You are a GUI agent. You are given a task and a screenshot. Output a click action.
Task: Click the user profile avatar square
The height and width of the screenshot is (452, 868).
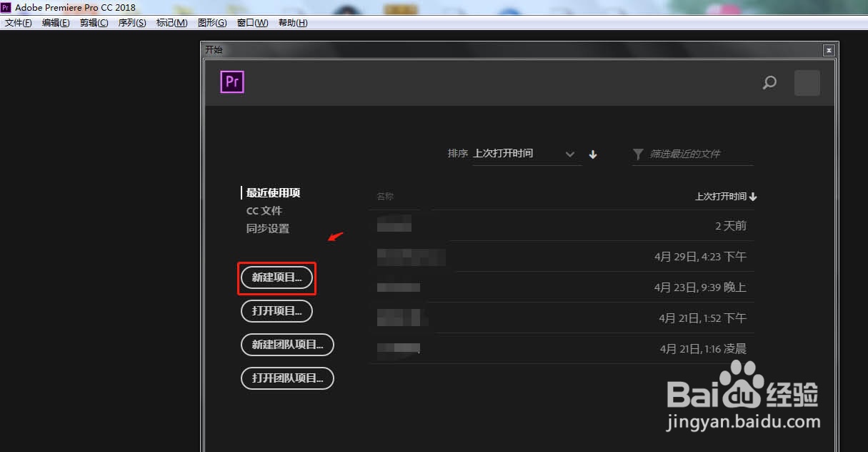[807, 83]
